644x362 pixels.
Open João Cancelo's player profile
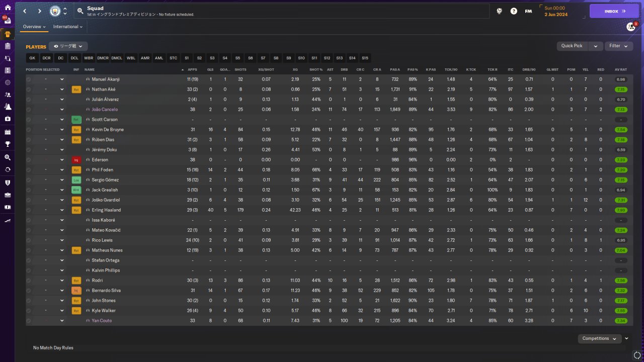[105, 110]
